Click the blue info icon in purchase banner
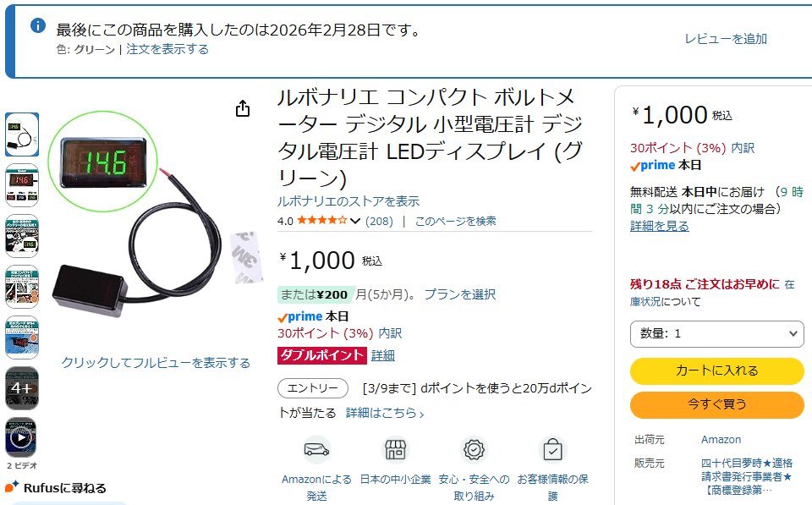Image resolution: width=812 pixels, height=505 pixels. tap(37, 25)
